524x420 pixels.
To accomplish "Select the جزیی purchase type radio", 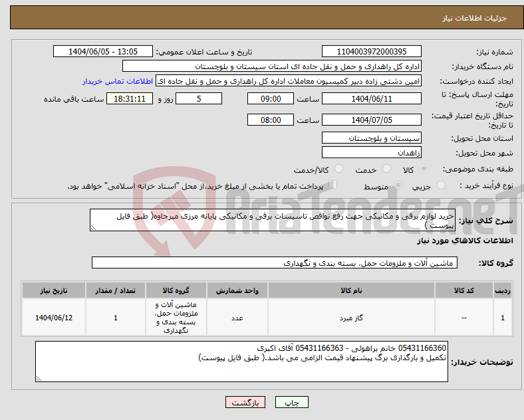I will click(441, 185).
